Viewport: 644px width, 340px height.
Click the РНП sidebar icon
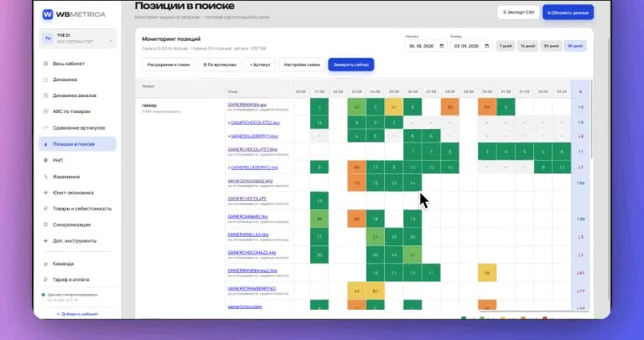pos(45,160)
